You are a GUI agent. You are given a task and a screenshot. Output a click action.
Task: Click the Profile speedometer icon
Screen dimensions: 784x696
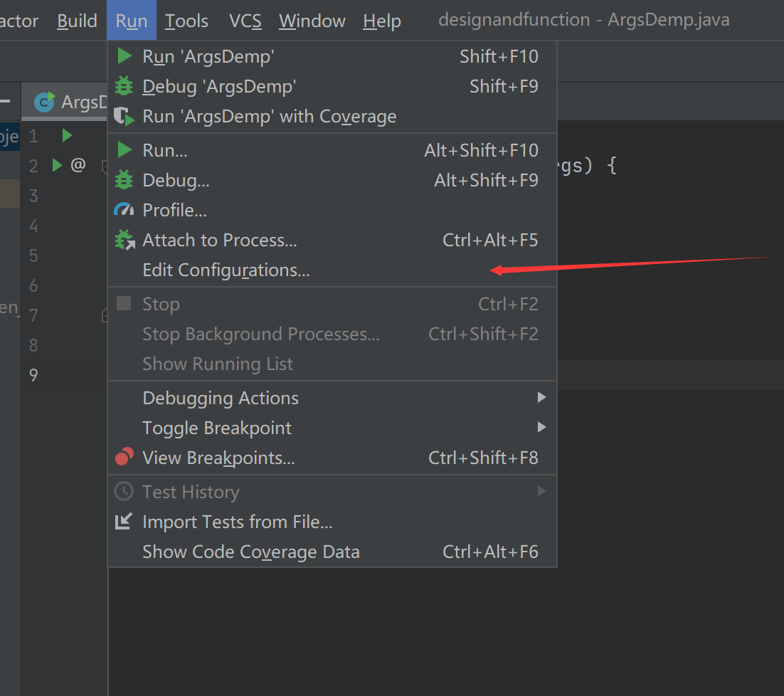[x=125, y=210]
